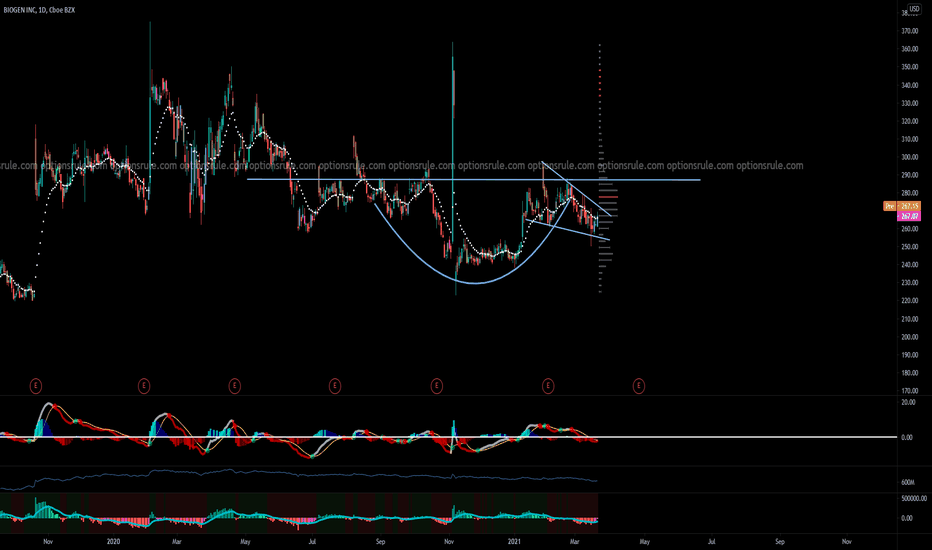Screen dimensions: 932x550
Task: Click the Sep label right of 2021
Action: coord(780,542)
